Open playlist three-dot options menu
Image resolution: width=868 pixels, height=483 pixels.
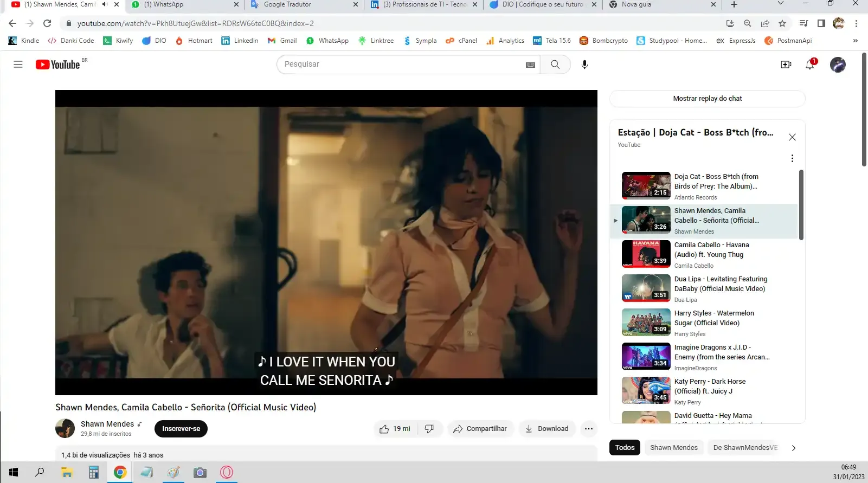coord(792,158)
